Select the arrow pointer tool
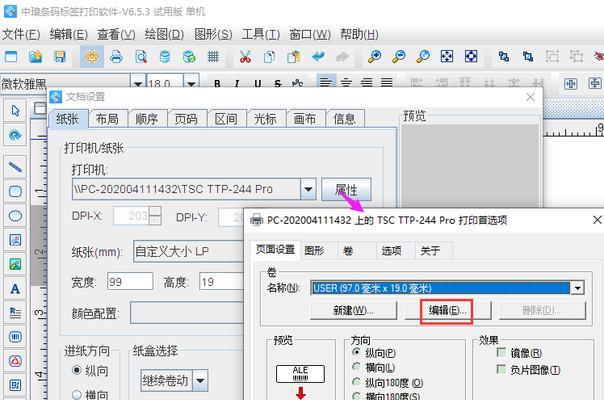 pyautogui.click(x=15, y=111)
